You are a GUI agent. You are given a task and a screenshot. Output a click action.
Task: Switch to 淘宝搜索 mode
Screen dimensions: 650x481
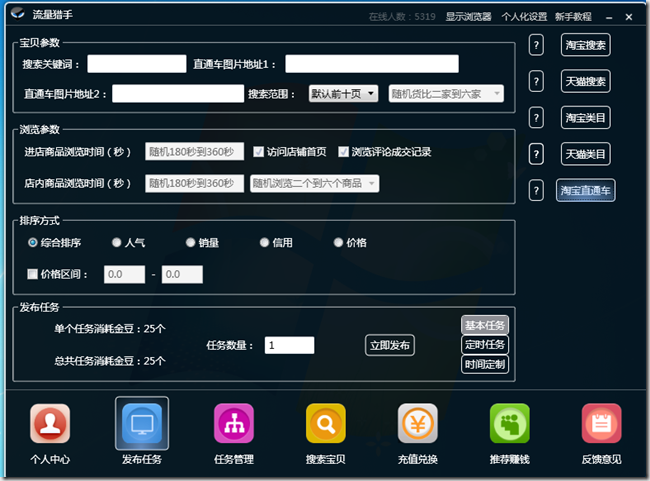[x=585, y=45]
